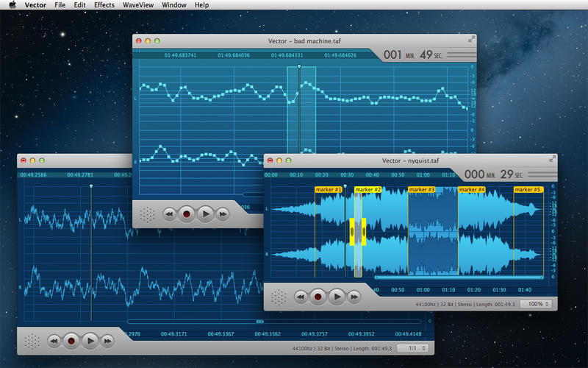
Task: Open the Effects menu
Action: coord(104,5)
